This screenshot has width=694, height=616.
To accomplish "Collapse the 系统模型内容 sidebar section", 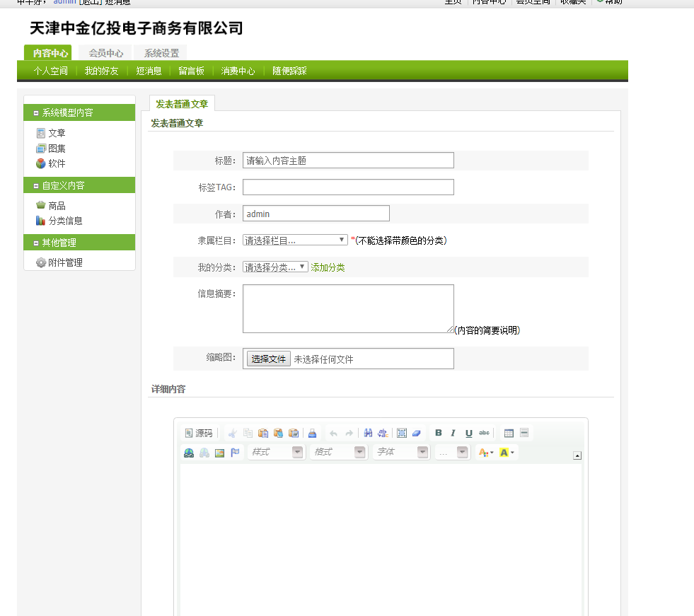I will [36, 113].
